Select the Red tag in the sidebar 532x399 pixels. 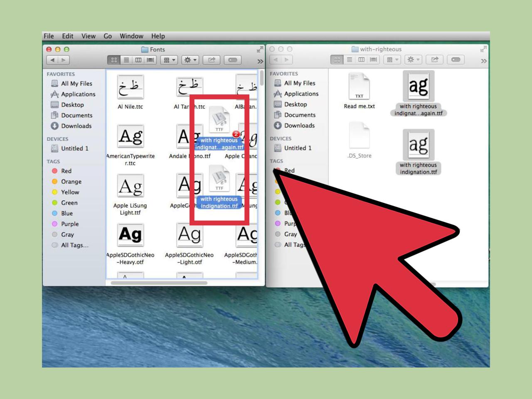click(66, 171)
